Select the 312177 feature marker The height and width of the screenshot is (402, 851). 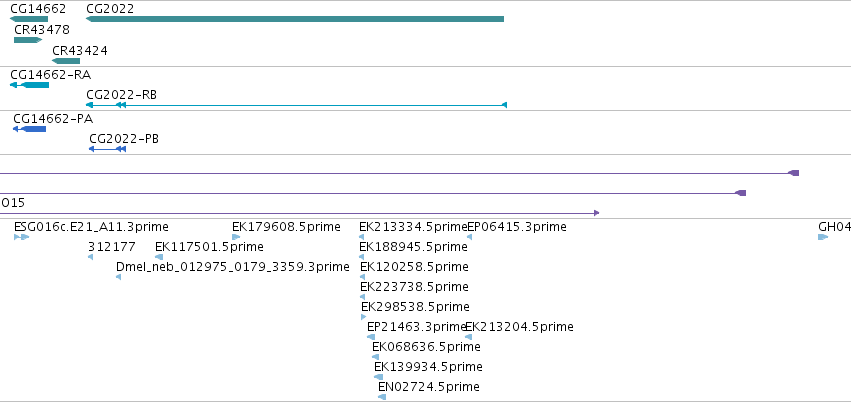pos(90,257)
